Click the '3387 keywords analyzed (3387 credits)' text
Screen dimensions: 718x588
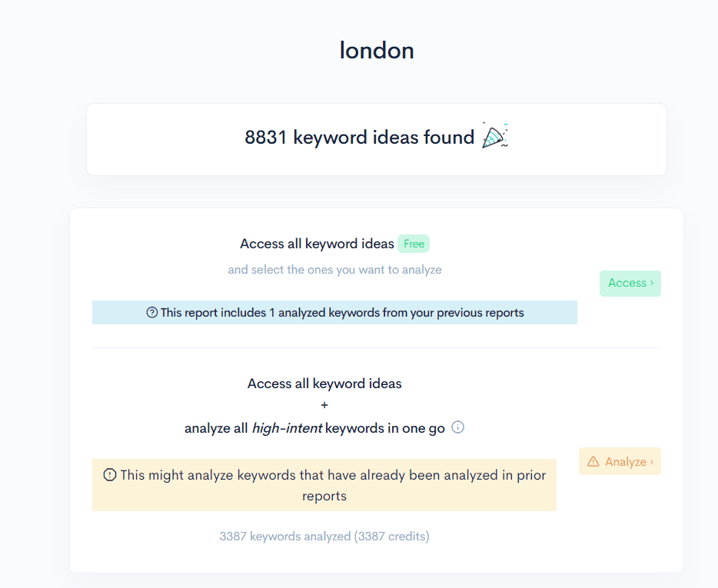click(x=324, y=536)
